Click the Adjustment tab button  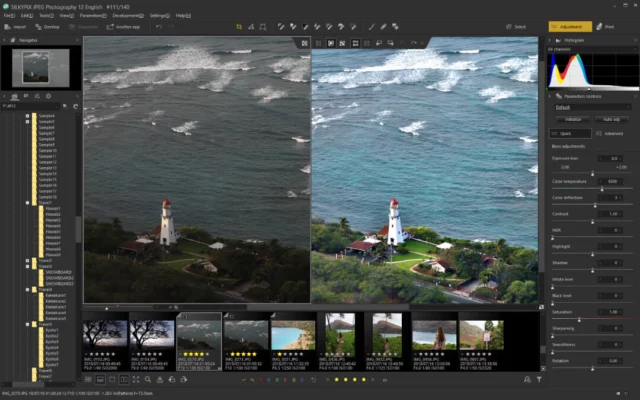click(x=570, y=27)
